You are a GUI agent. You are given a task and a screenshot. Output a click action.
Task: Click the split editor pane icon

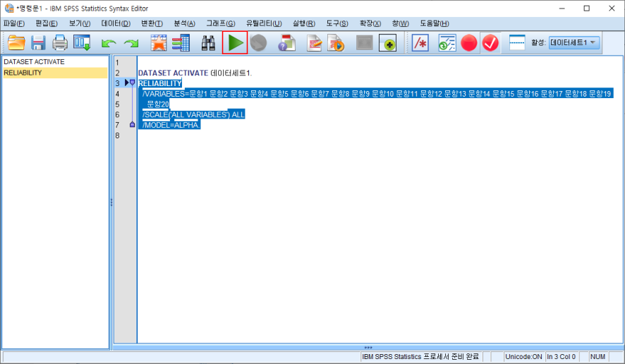(x=517, y=42)
